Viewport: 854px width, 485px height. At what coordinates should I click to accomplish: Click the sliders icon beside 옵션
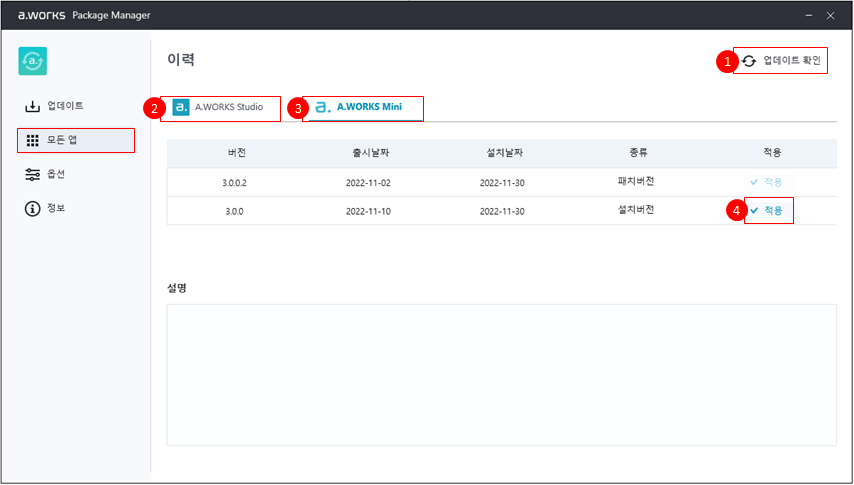pos(33,174)
